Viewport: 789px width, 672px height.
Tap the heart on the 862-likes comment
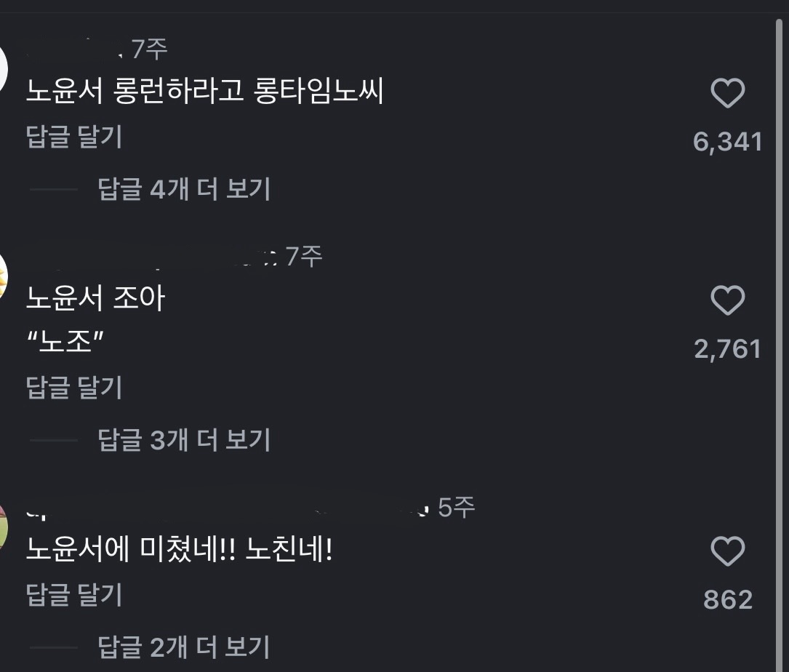[x=728, y=551]
